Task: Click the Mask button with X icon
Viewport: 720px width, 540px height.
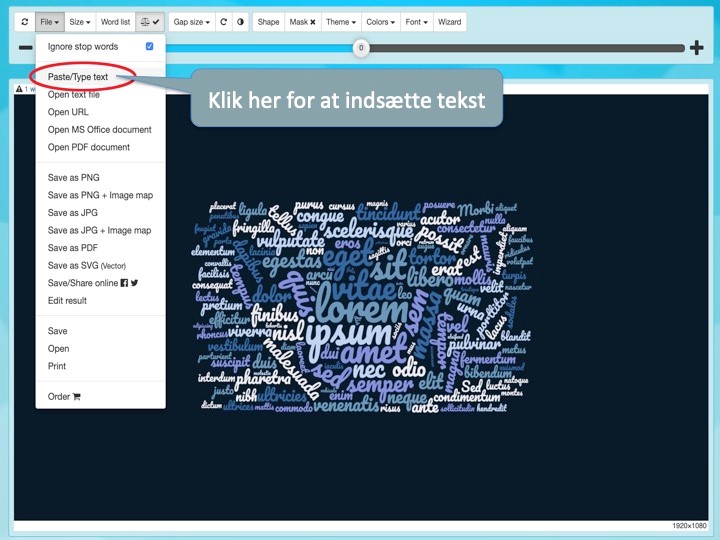Action: tap(301, 21)
